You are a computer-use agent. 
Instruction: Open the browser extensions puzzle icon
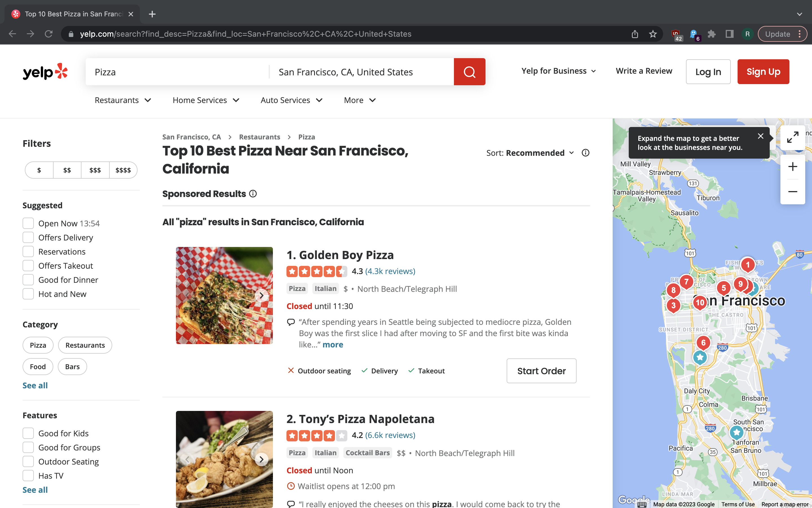pos(711,34)
